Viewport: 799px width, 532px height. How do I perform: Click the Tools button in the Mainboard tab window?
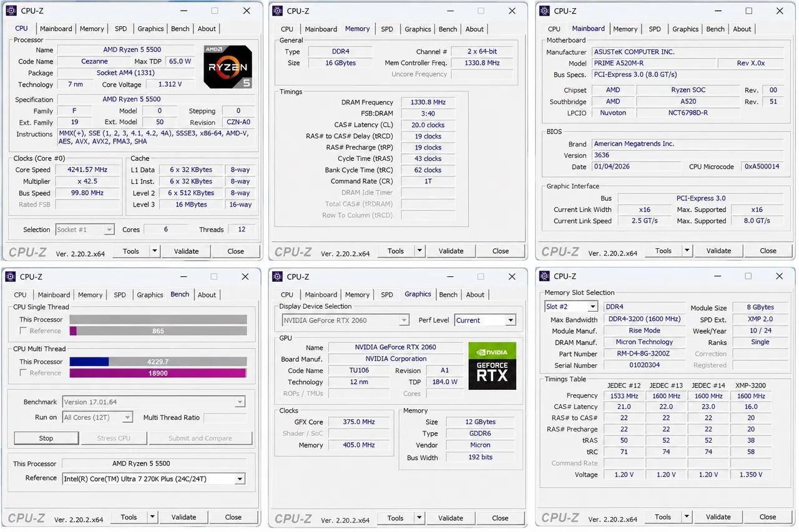point(664,251)
